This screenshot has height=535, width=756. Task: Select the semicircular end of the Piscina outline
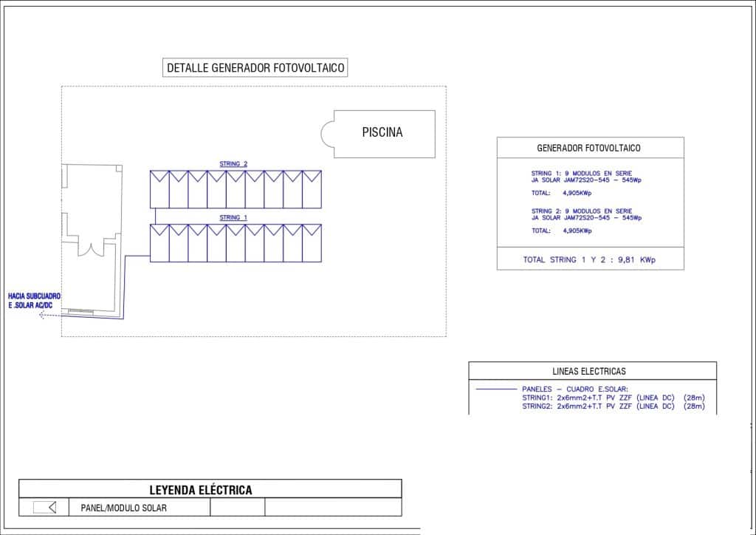point(327,134)
